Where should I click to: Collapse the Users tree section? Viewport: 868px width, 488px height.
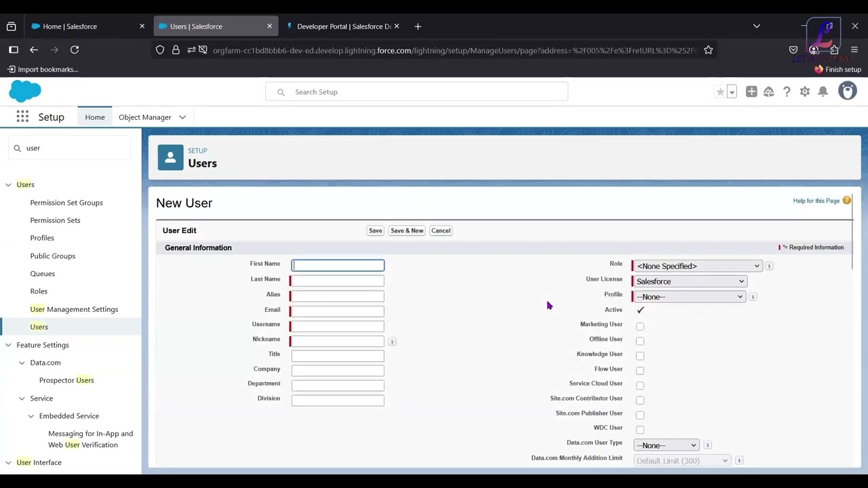coord(8,184)
